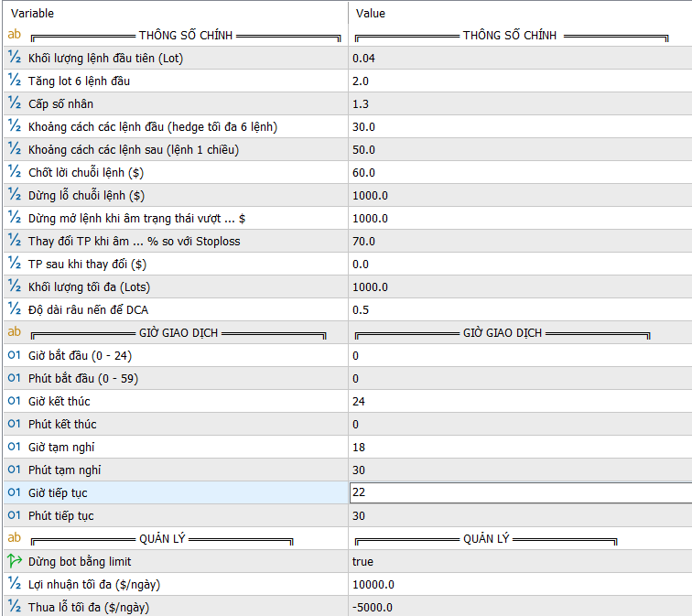Select the 'ab' icon of QUẢN LÝ section

(x=14, y=537)
